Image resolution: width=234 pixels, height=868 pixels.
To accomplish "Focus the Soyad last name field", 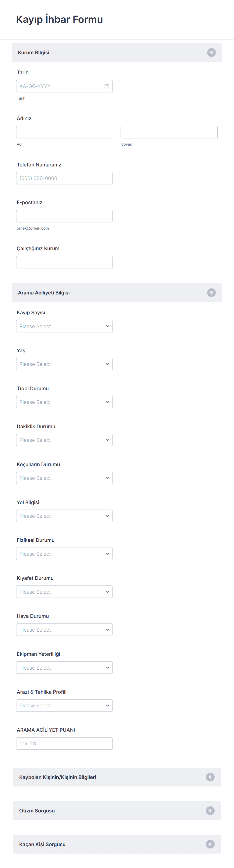I will click(x=169, y=132).
